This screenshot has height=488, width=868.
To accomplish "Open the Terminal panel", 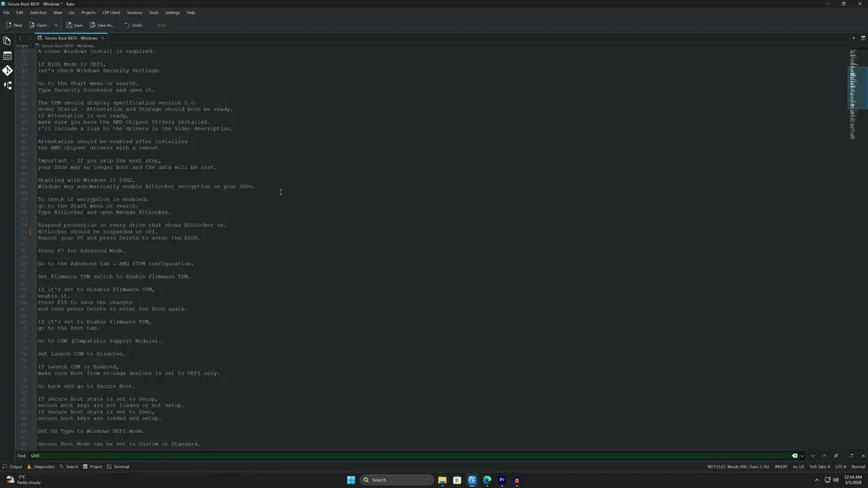I will pyautogui.click(x=118, y=466).
